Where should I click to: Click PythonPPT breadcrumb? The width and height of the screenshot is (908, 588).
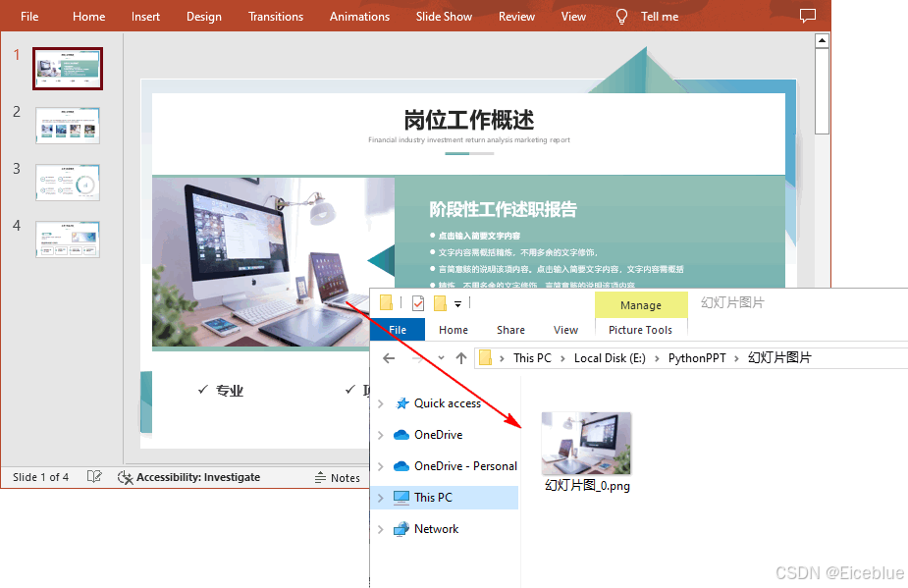[x=697, y=358]
